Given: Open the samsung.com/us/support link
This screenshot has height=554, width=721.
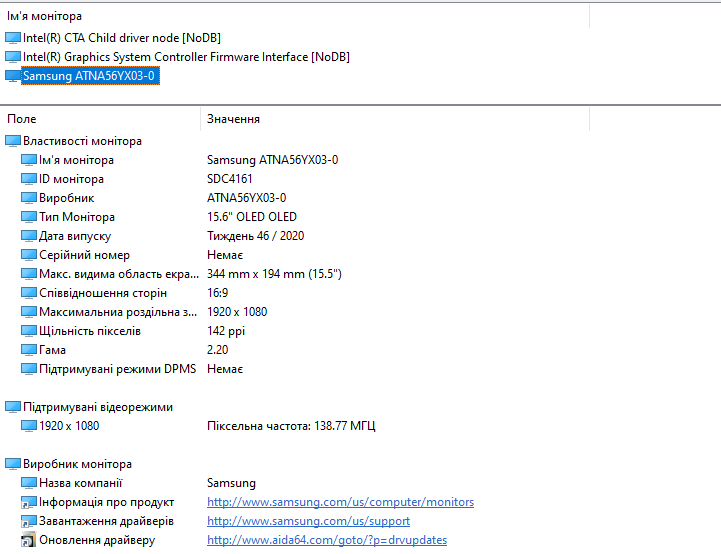Looking at the screenshot, I should [x=308, y=521].
